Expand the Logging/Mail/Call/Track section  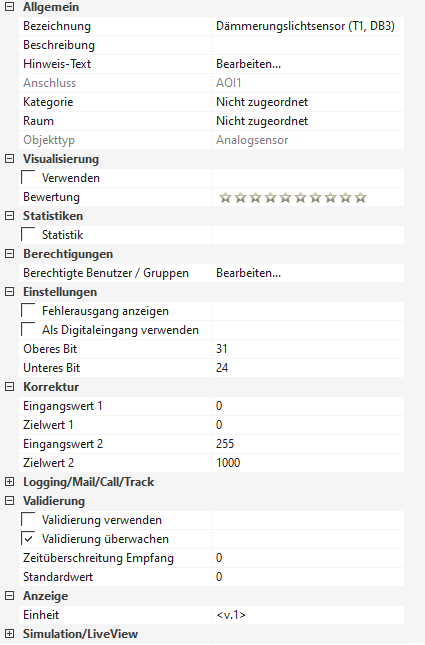pos(9,482)
